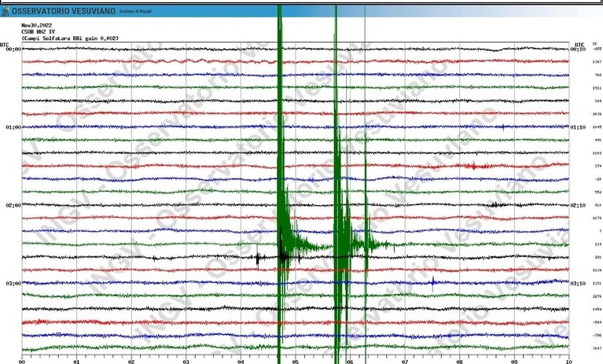Click the 03:10 time label on right axis
The width and height of the screenshot is (603, 364).
click(578, 283)
